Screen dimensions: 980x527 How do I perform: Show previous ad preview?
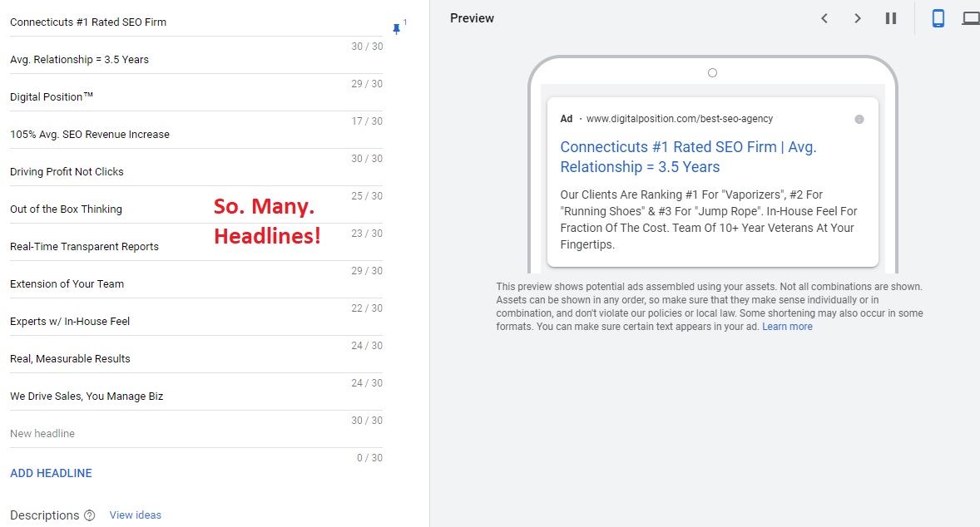pos(824,19)
